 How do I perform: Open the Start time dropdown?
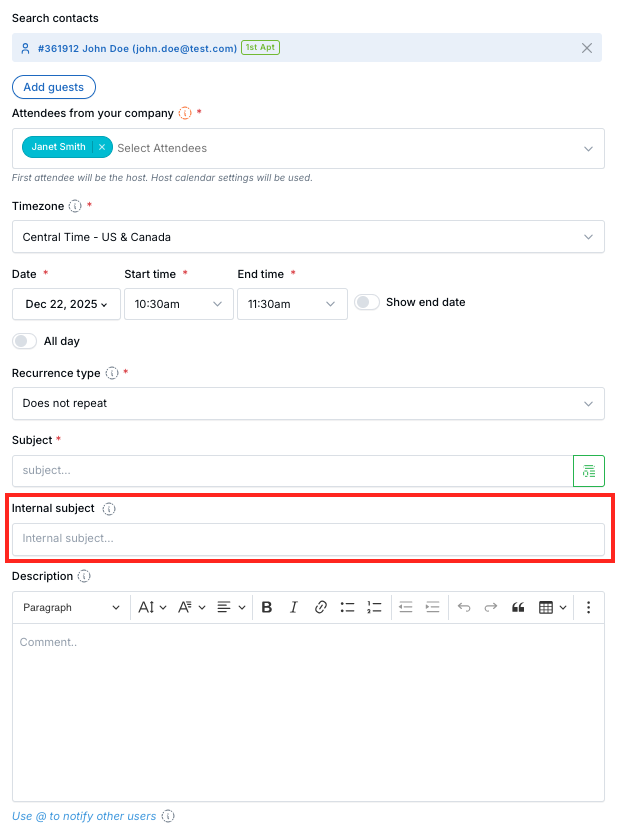pyautogui.click(x=178, y=304)
